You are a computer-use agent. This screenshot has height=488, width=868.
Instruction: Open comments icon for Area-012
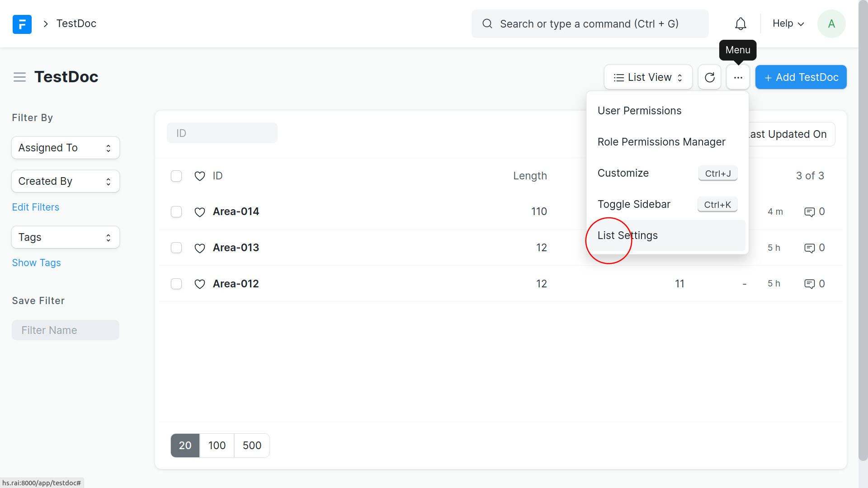(809, 284)
